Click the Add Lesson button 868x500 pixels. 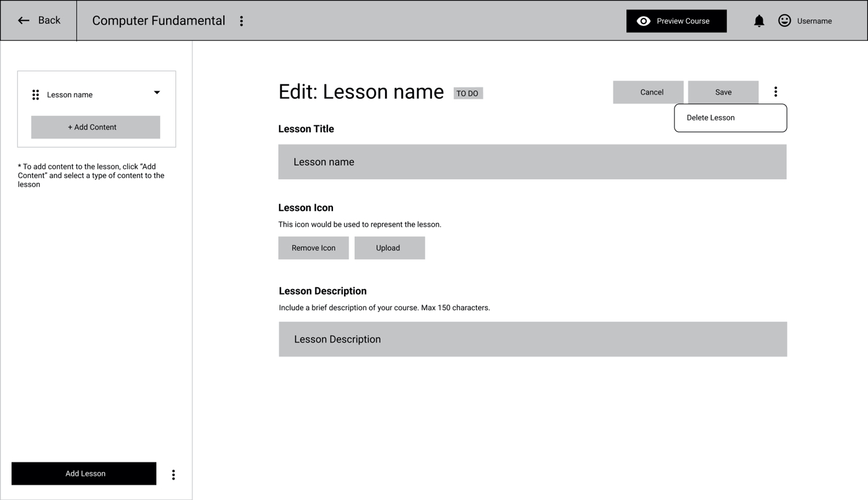pyautogui.click(x=84, y=473)
